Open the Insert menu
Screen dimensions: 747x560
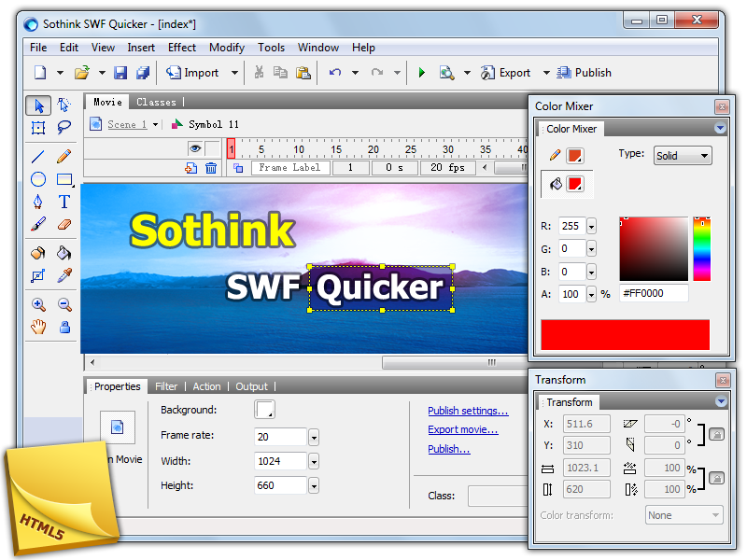[141, 48]
